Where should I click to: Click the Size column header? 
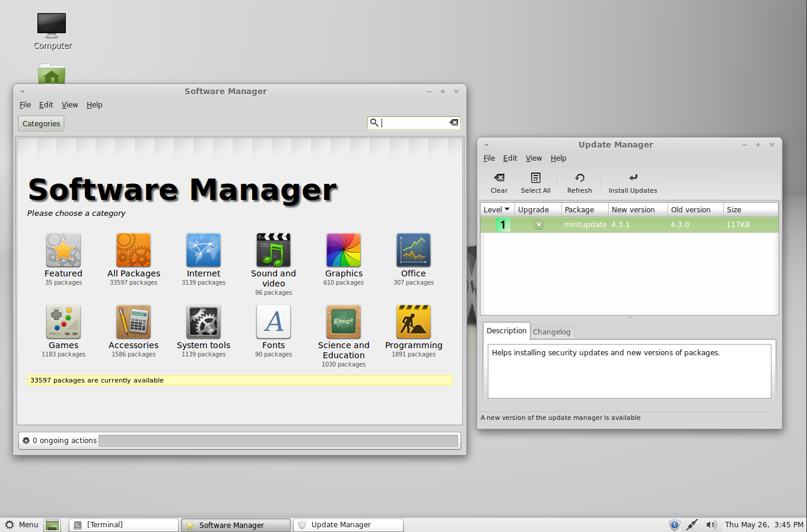(751, 209)
